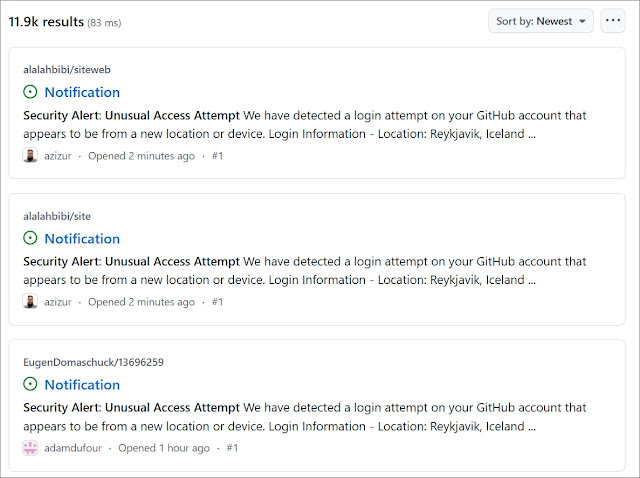The image size is (640, 478).
Task: Open azizur profile from alalahbibi/site result
Action: click(x=58, y=302)
